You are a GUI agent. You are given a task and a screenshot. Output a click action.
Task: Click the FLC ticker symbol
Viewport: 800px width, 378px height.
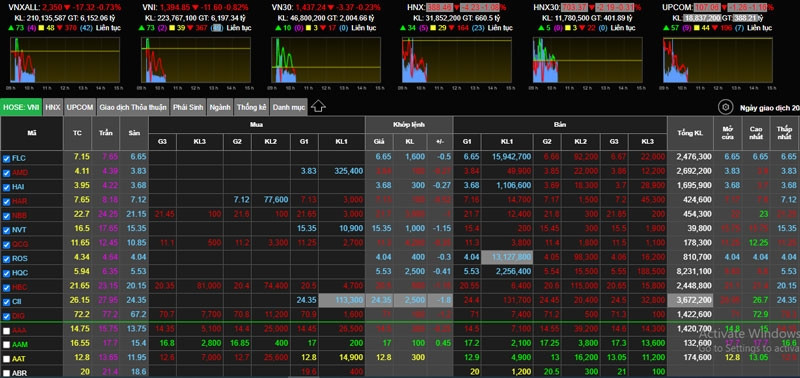pyautogui.click(x=18, y=158)
